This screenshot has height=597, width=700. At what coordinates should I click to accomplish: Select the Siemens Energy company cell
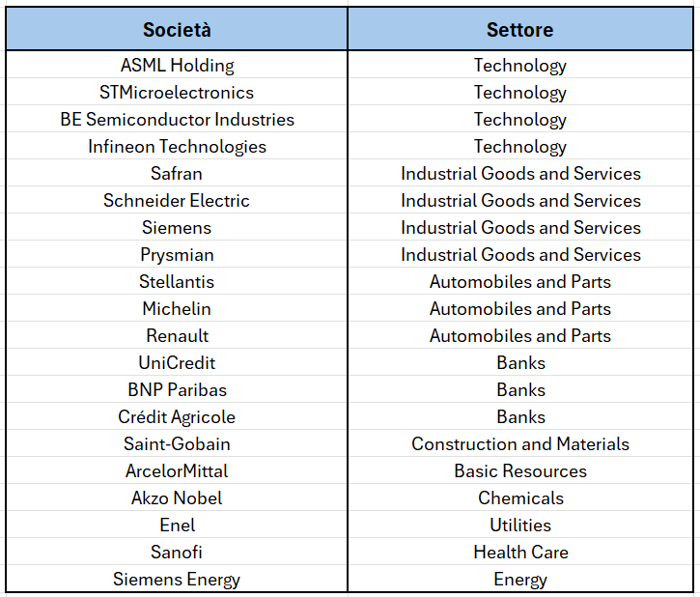pos(177,580)
